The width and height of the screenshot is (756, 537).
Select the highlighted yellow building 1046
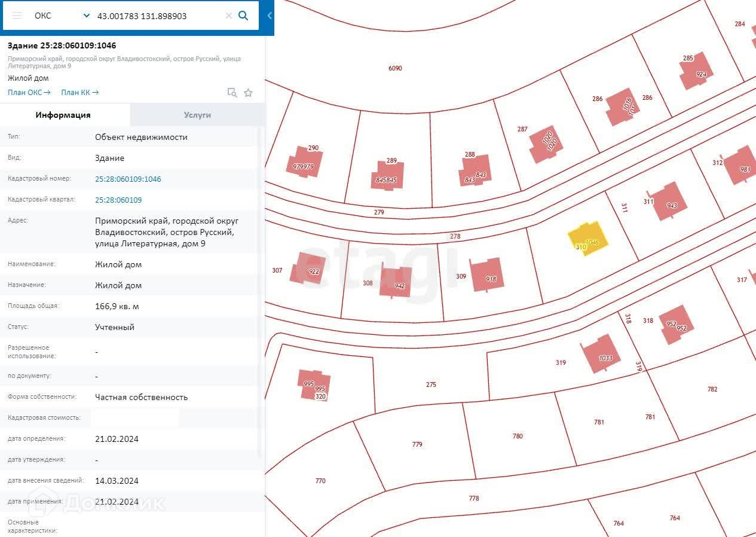click(588, 239)
